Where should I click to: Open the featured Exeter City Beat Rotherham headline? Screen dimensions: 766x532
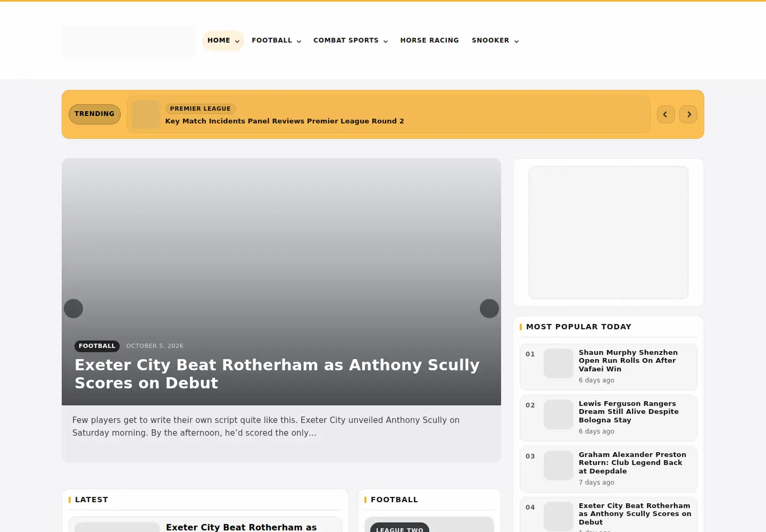pos(277,374)
